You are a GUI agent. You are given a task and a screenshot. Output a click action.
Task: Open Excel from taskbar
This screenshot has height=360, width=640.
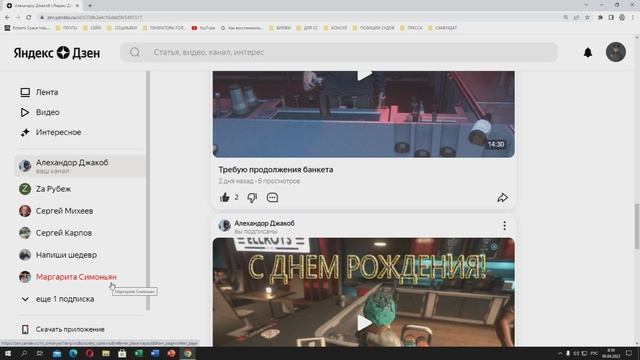click(138, 353)
